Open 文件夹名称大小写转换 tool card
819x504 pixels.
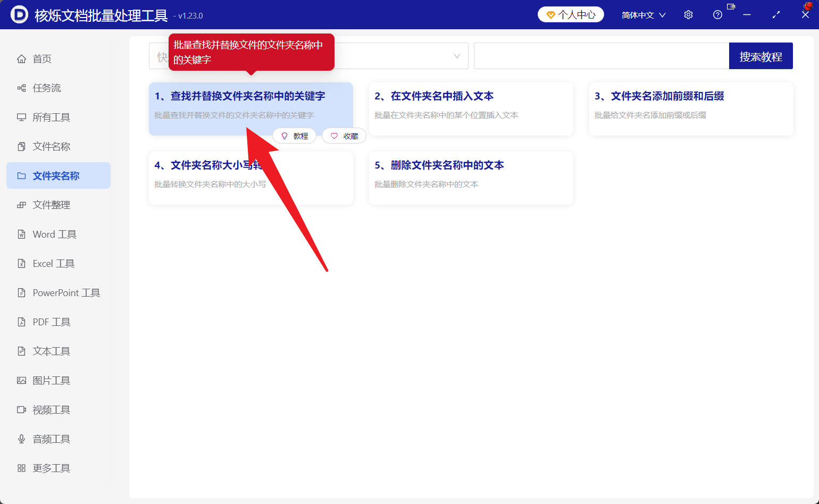coord(251,178)
